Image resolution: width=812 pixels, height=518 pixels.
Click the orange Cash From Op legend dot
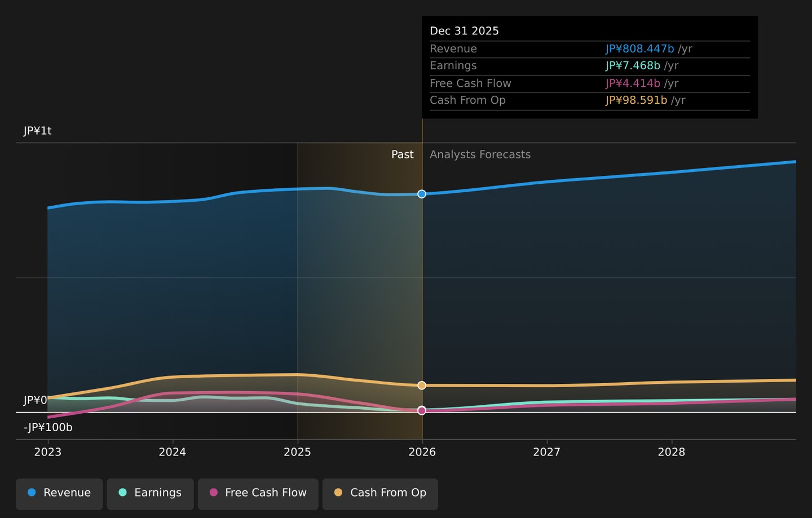pyautogui.click(x=338, y=493)
